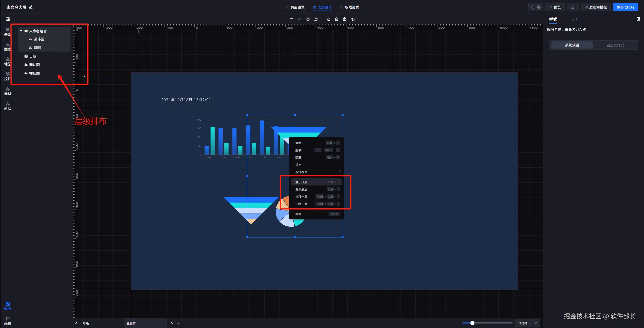
Task: Click the 发布为模板 button
Action: (595, 7)
